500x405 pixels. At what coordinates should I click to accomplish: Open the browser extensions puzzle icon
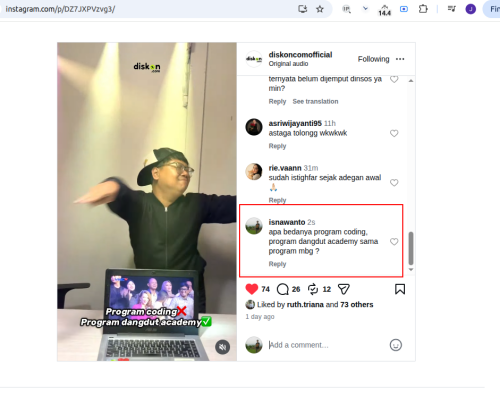pyautogui.click(x=423, y=9)
